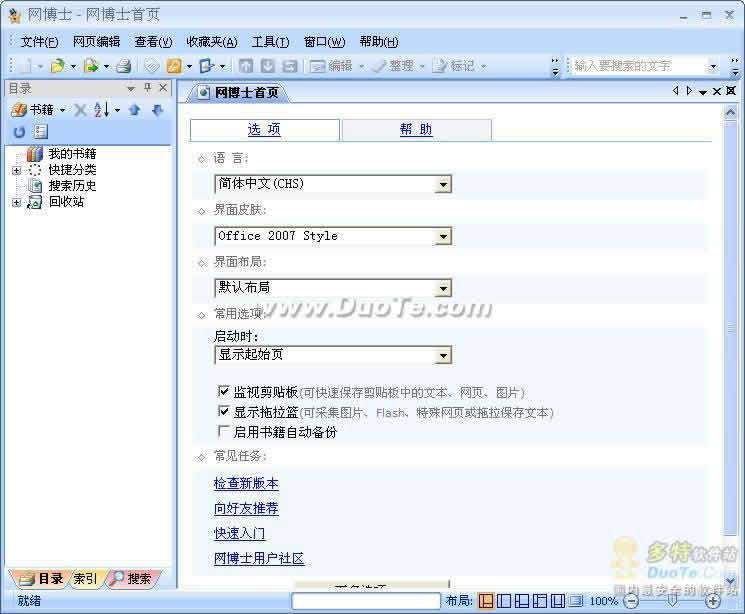Select the first orange layout icon
The width and height of the screenshot is (745, 614).
(x=486, y=601)
